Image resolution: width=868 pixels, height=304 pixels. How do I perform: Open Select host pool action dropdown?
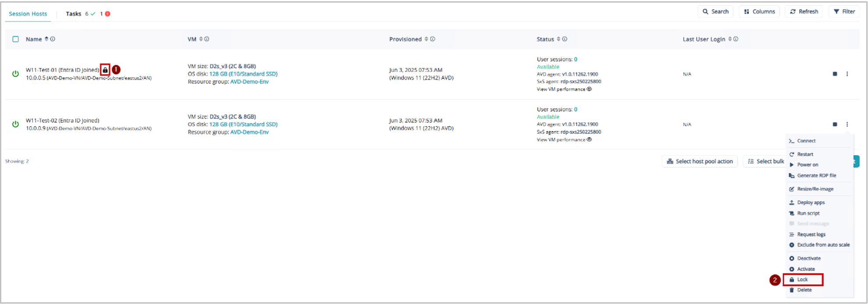click(699, 161)
